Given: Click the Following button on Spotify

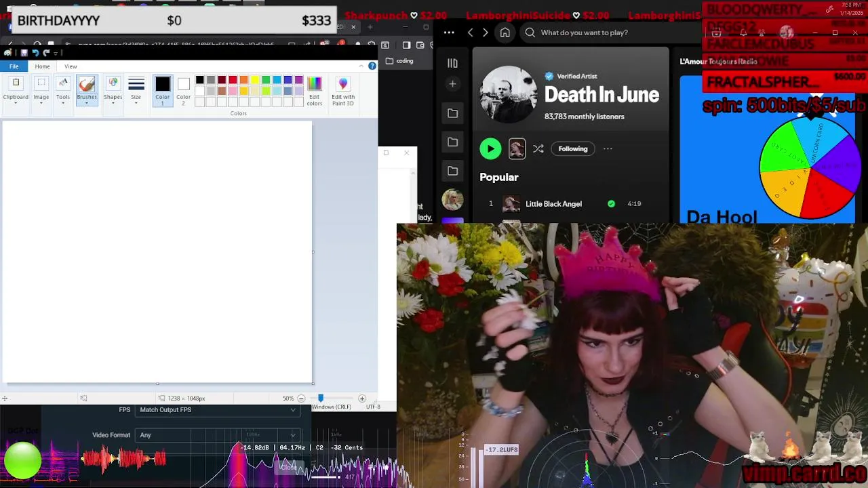Looking at the screenshot, I should pos(573,148).
